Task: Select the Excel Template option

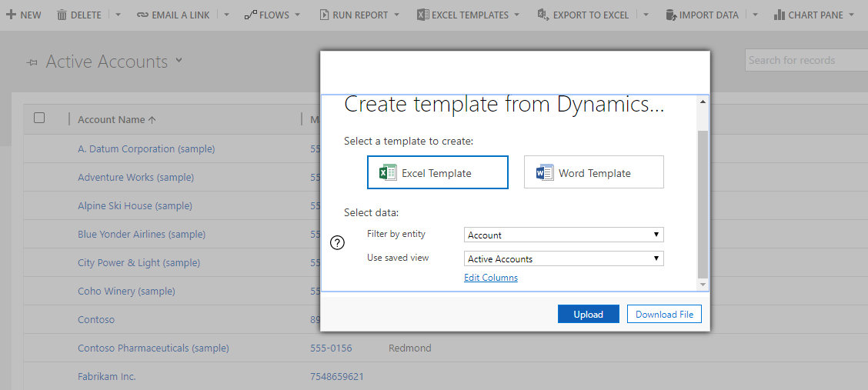Action: click(437, 172)
